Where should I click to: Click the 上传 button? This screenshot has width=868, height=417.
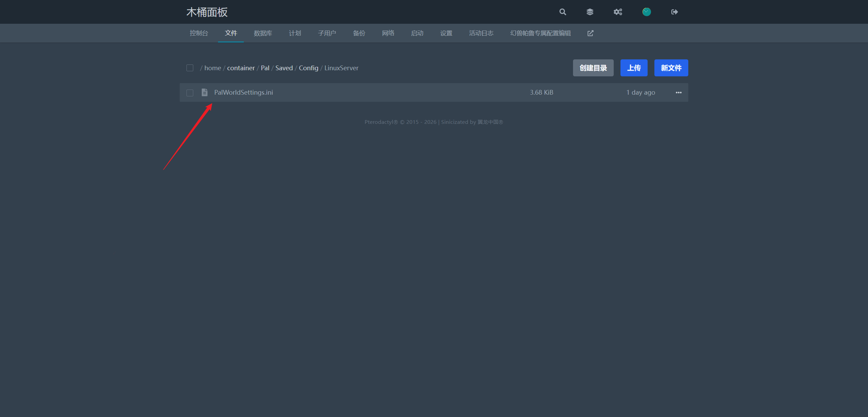tap(634, 68)
